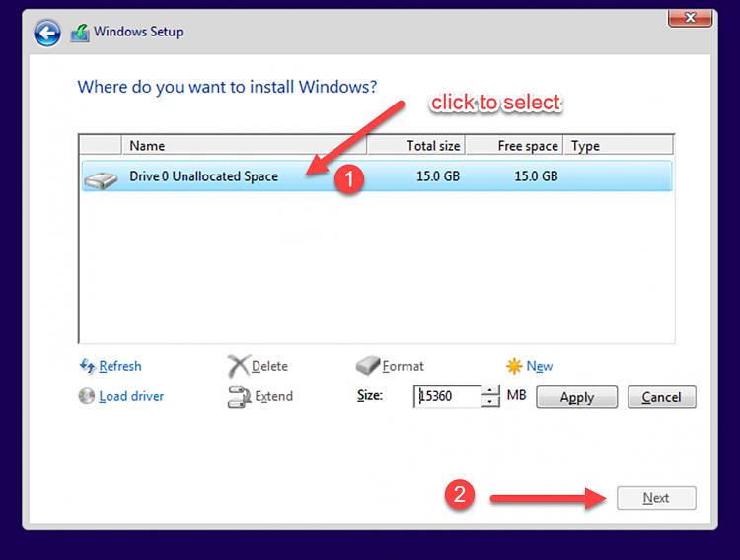Sort by the Type column header
Screen dimensions: 740x560
619,145
